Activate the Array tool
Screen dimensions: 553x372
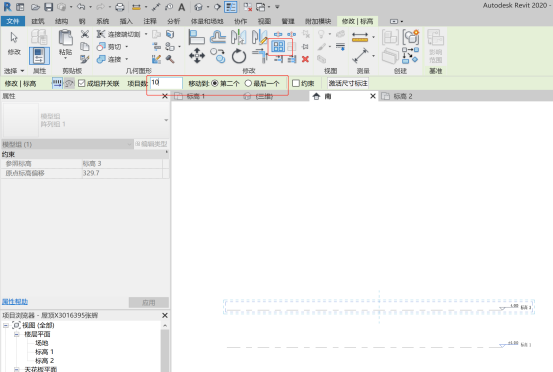(278, 46)
